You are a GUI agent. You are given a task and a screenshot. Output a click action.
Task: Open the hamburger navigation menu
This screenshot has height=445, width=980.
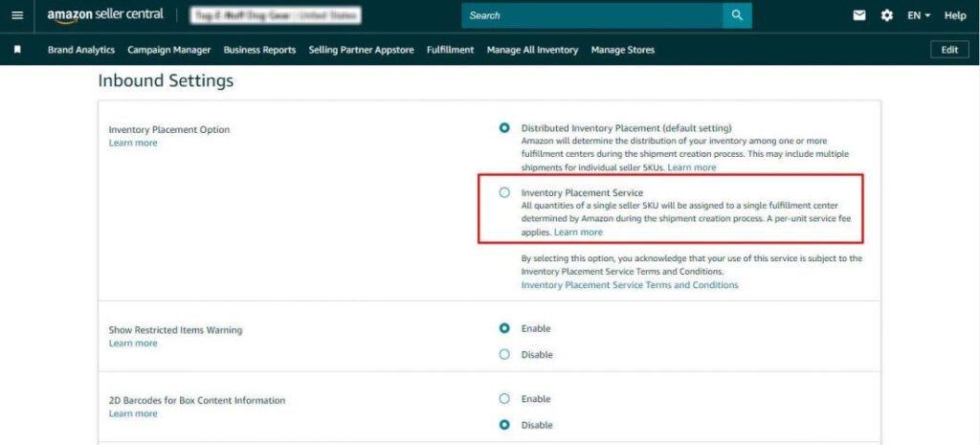pos(17,15)
